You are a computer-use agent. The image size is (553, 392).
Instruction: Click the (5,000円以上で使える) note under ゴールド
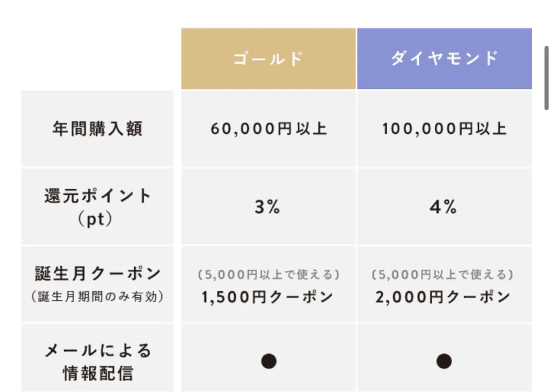pos(268,275)
